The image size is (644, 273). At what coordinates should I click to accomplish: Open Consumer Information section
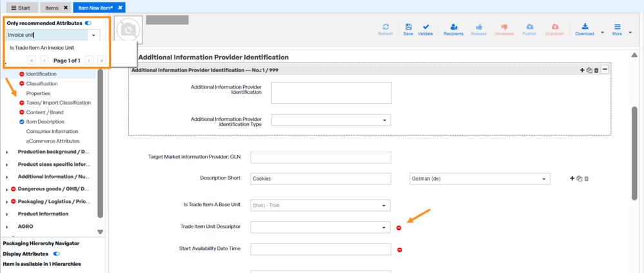(52, 132)
